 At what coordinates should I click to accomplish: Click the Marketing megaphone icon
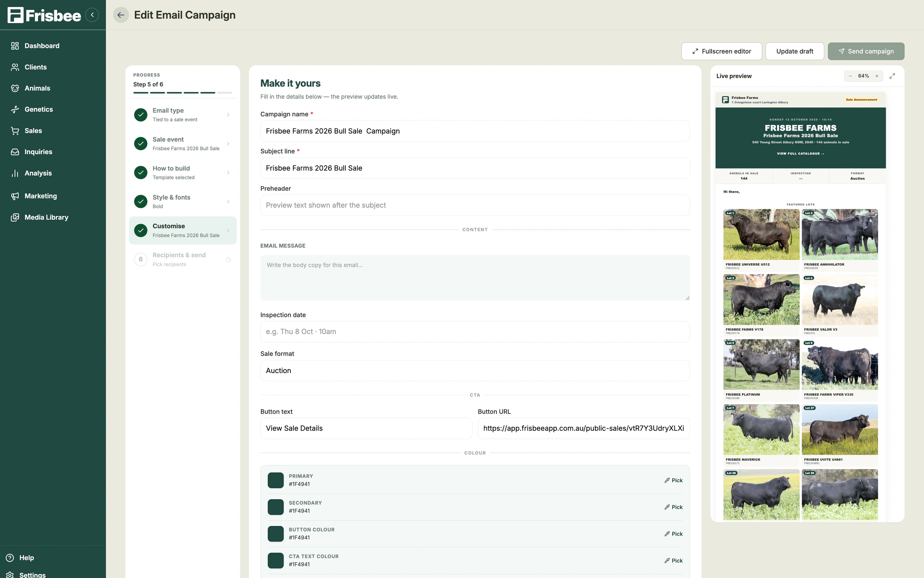click(15, 196)
